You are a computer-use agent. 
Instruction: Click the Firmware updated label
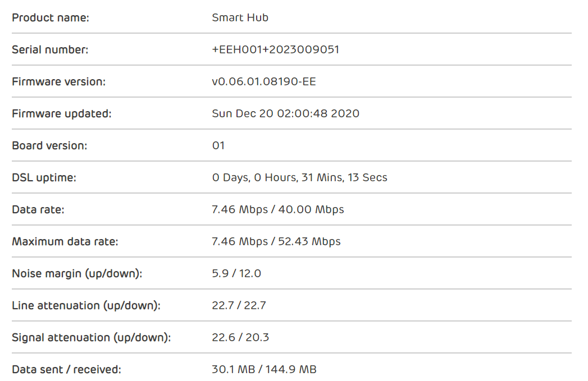click(62, 114)
